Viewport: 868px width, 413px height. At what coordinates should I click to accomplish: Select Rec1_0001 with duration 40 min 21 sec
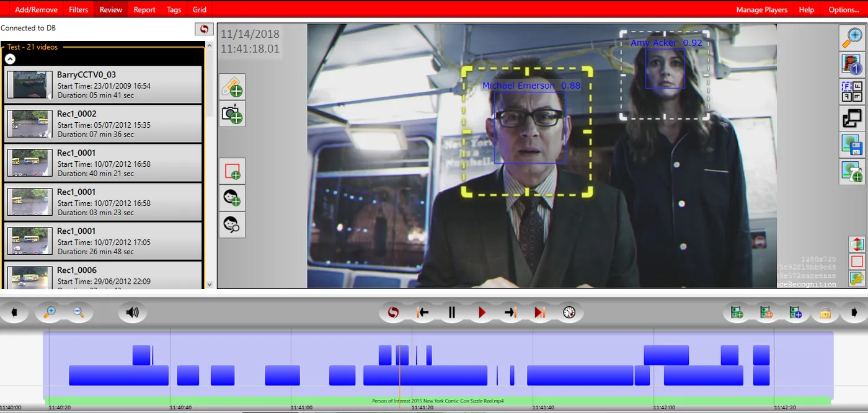point(104,162)
